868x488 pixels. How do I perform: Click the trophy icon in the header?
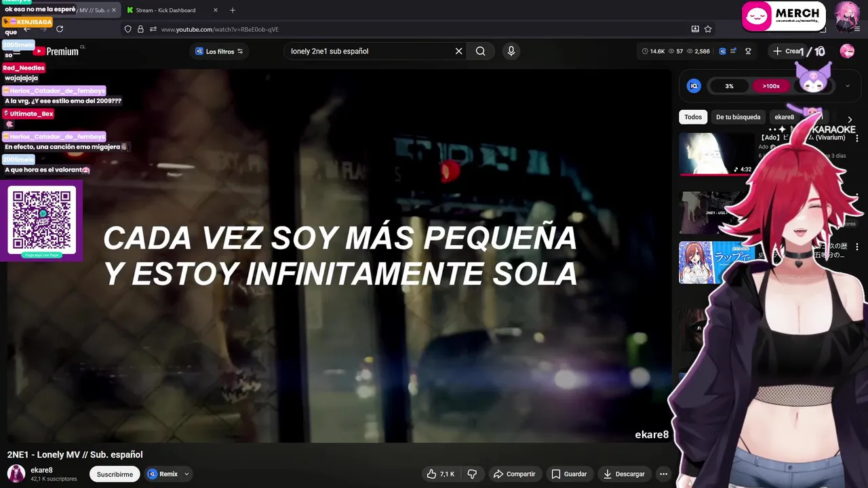(x=748, y=52)
